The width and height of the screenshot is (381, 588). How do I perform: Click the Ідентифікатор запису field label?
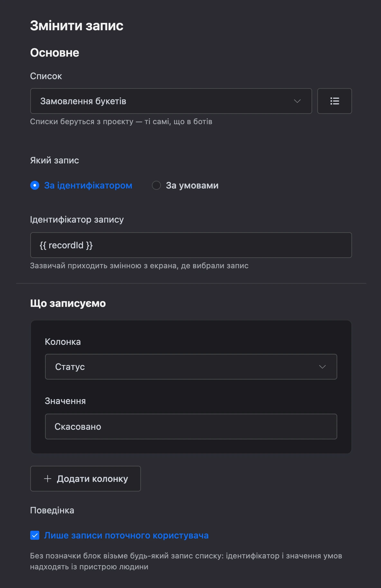(77, 220)
